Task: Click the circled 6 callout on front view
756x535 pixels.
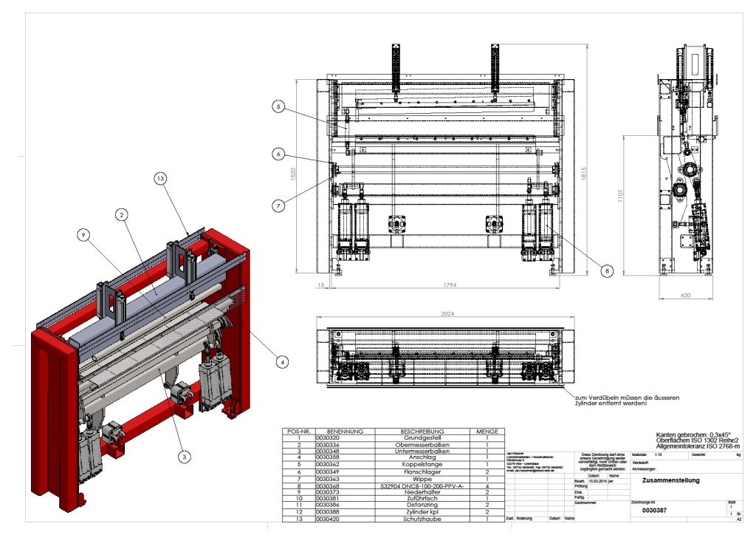Action: (x=278, y=154)
